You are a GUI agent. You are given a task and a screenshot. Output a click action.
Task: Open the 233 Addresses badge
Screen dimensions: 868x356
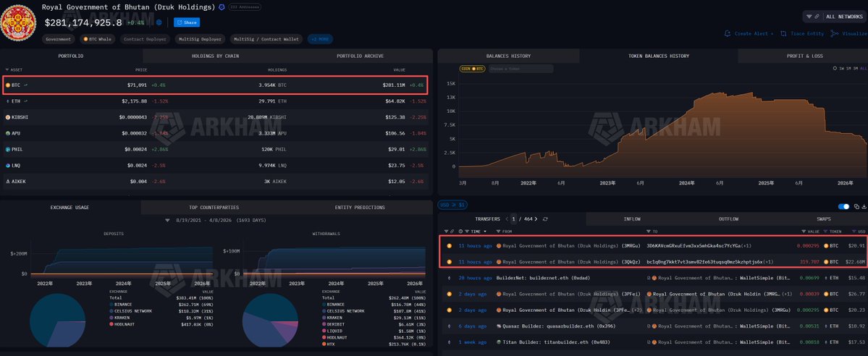[x=245, y=7]
